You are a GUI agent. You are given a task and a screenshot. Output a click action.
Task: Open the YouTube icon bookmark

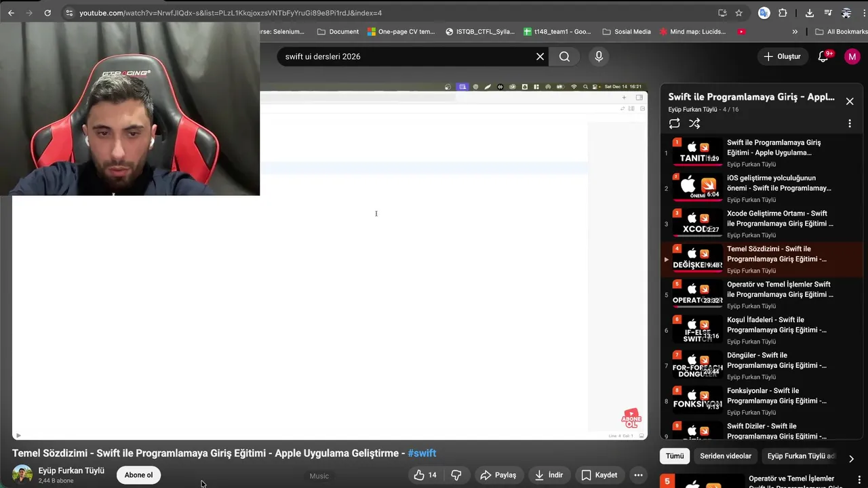[x=741, y=32]
